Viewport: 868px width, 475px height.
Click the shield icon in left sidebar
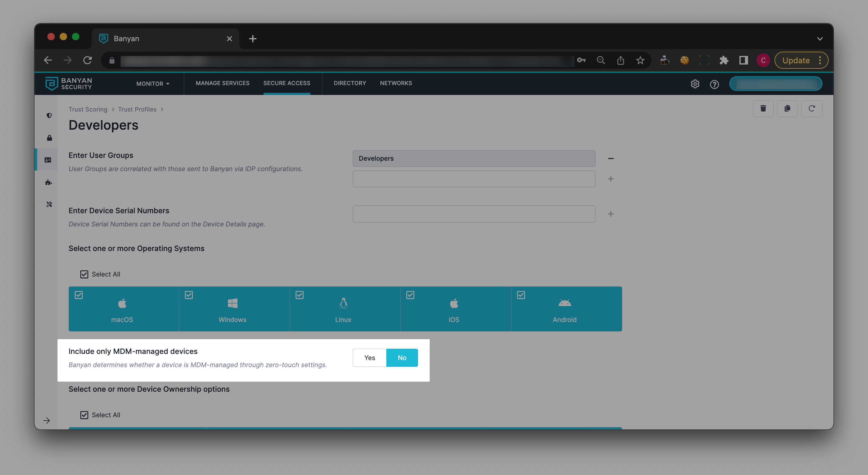[x=49, y=116]
